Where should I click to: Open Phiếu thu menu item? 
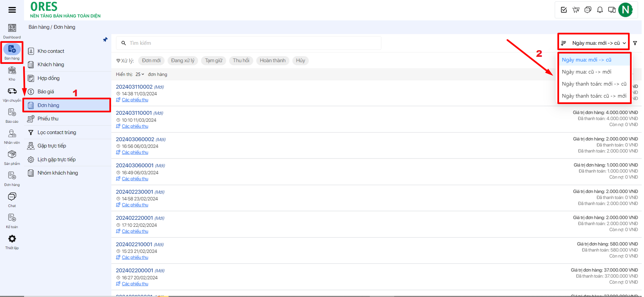[x=48, y=119]
